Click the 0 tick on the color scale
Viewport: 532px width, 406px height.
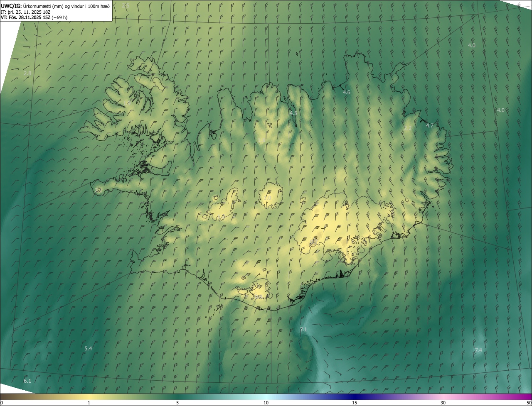[x=2, y=403]
